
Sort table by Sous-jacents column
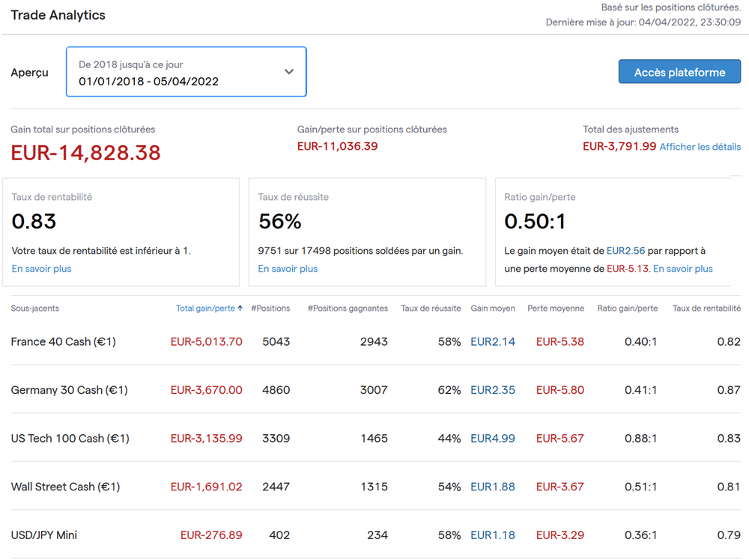click(x=35, y=308)
